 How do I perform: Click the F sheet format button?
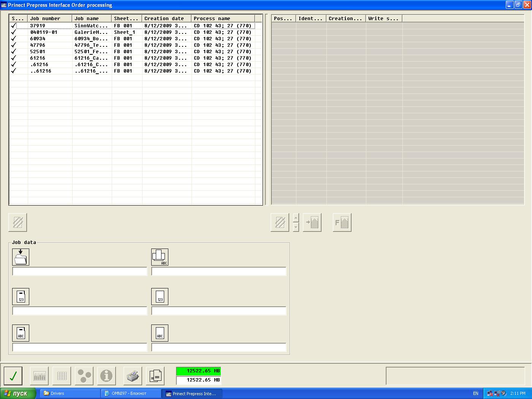342,222
